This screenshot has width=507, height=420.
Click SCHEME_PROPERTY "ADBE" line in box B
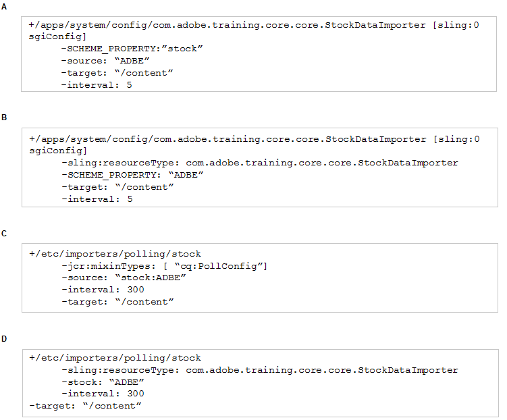pyautogui.click(x=132, y=176)
